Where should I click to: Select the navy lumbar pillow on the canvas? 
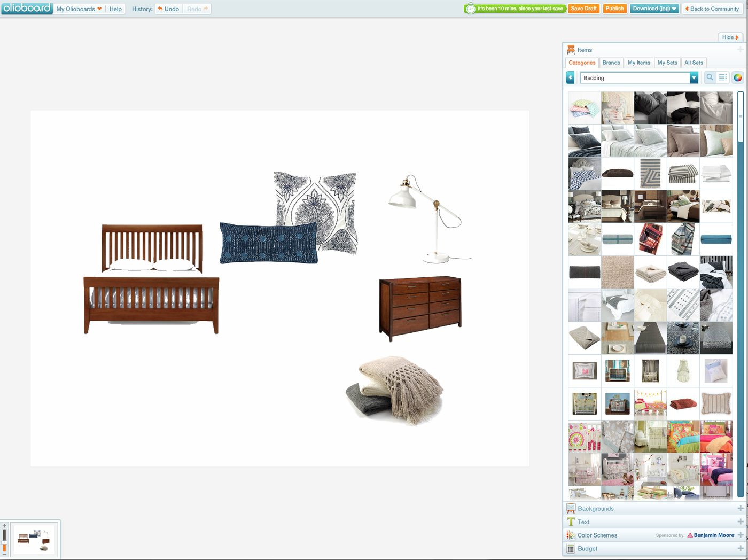click(x=268, y=244)
